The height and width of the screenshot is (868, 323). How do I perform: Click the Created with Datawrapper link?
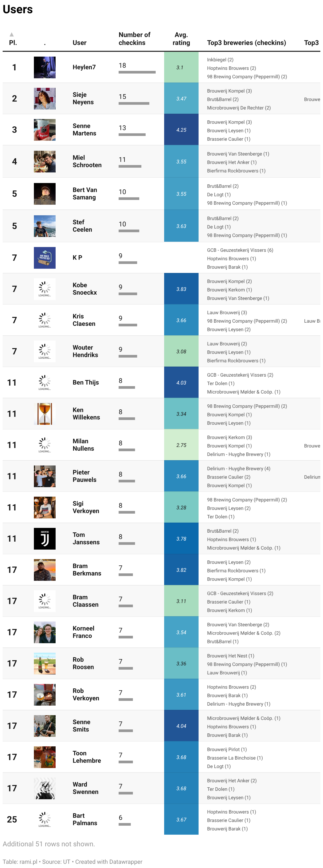[x=109, y=862]
